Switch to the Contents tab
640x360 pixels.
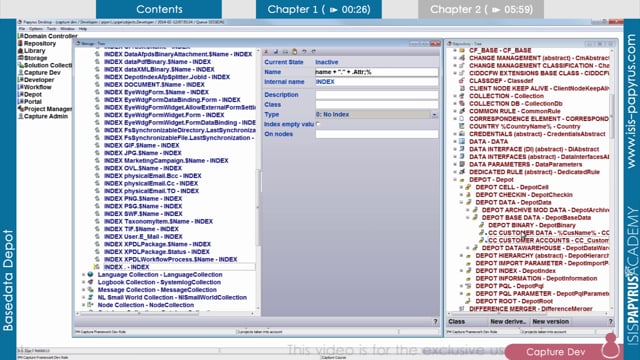(159, 9)
